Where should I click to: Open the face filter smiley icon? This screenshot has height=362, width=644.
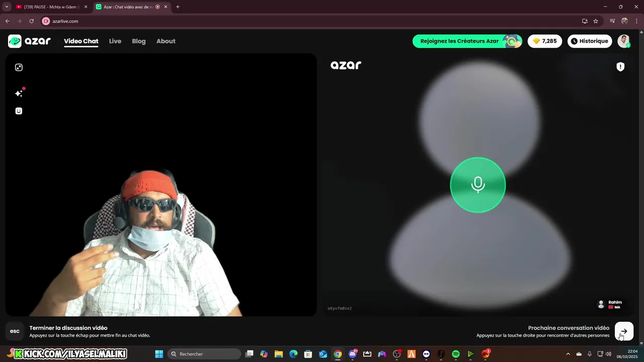click(19, 111)
